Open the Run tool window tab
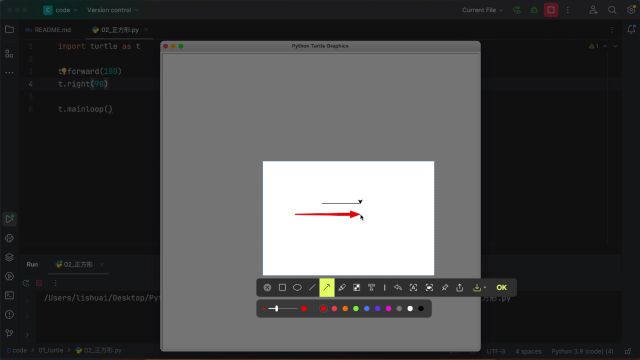Screen dimensions: 640x360 click(32, 264)
